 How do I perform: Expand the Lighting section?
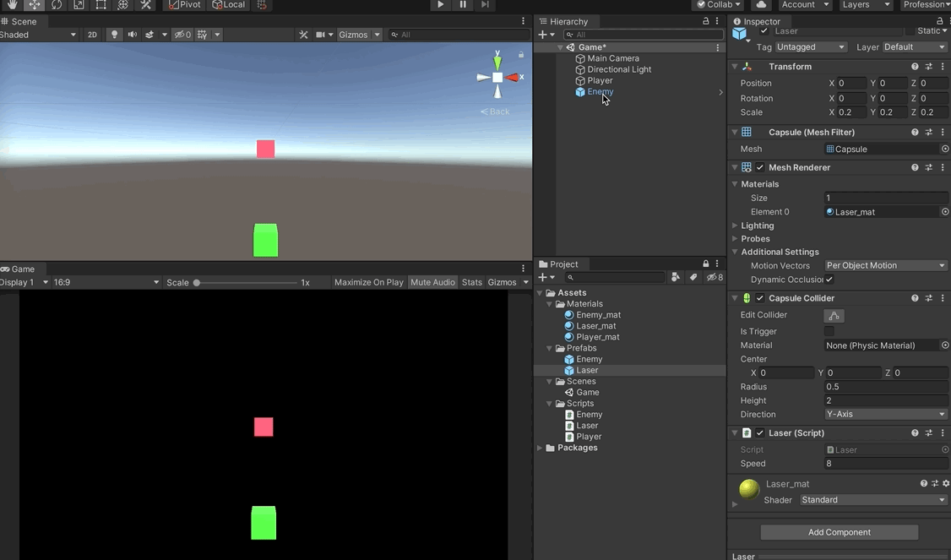pos(757,226)
